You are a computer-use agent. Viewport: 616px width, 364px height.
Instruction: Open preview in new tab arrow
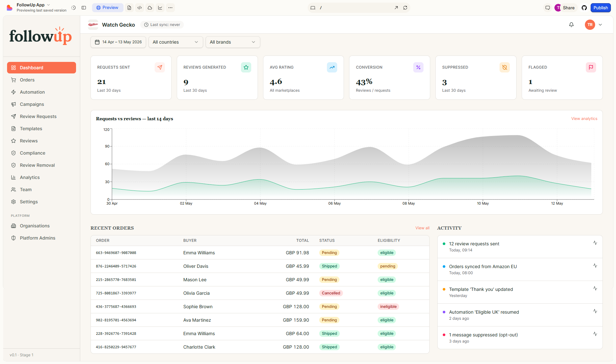[x=396, y=8]
